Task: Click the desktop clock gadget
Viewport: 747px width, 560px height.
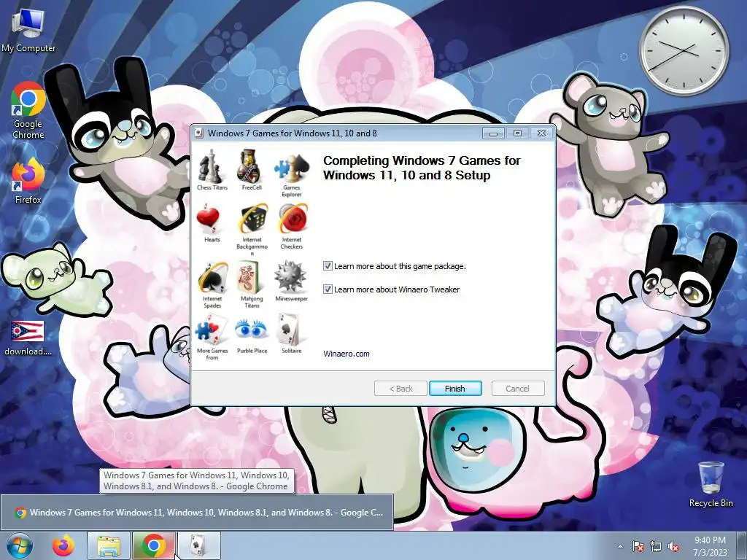Action: [684, 50]
